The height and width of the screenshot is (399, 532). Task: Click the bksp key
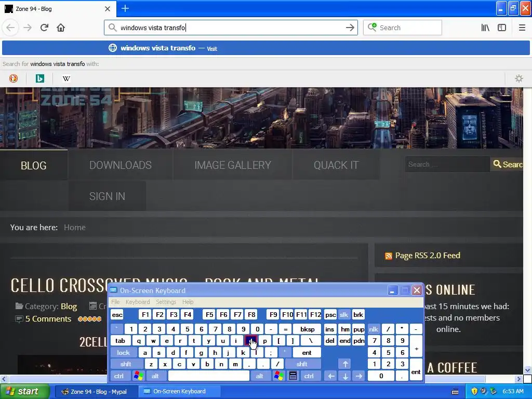307,329
